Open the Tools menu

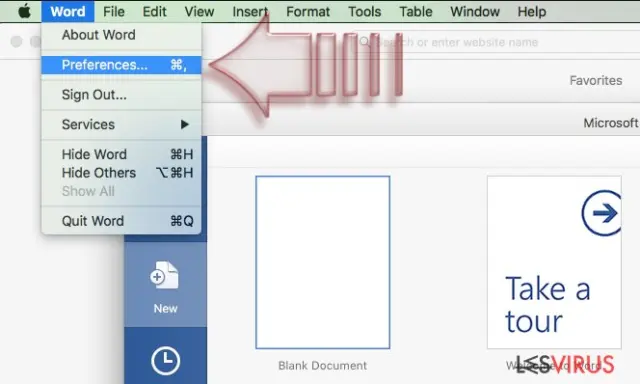364,11
